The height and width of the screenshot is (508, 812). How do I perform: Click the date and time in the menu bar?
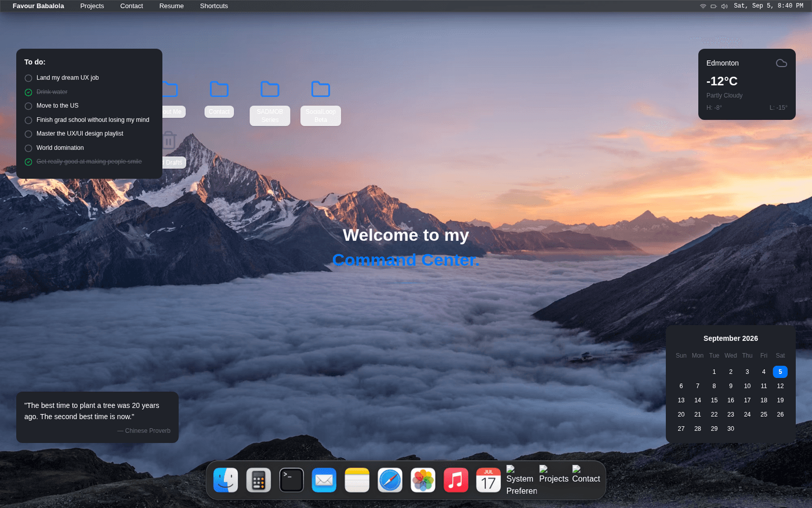[768, 6]
